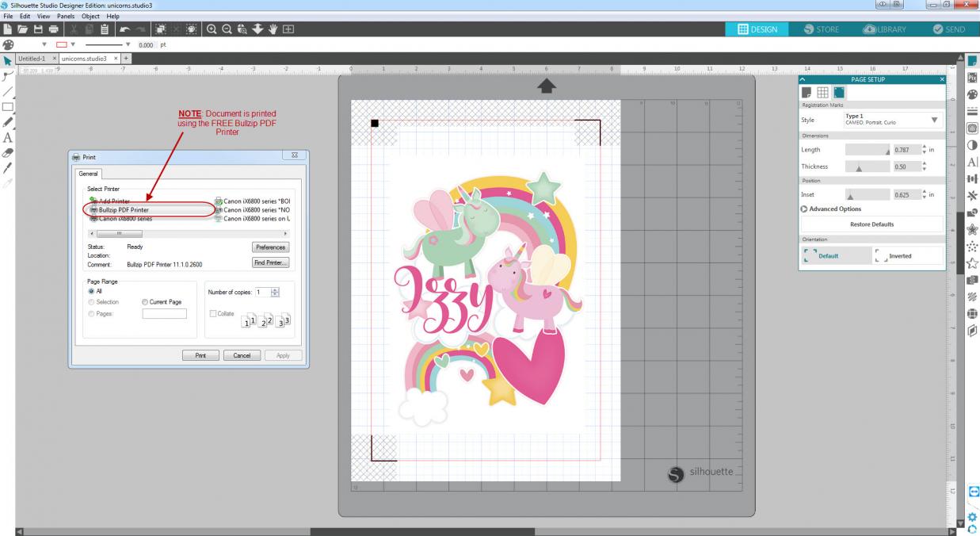Click the Length slider
980x536 pixels.
(x=868, y=149)
